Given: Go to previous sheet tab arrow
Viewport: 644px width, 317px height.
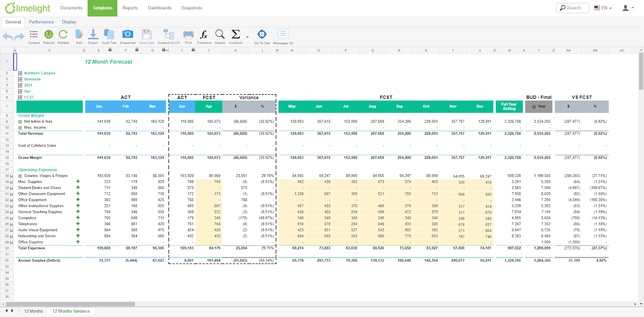Looking at the screenshot, I should pos(6,311).
